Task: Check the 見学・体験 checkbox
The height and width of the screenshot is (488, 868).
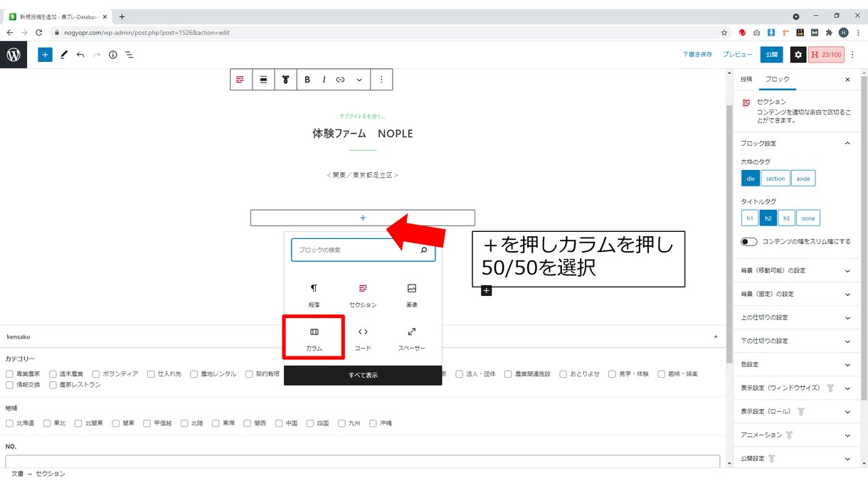Action: pyautogui.click(x=613, y=374)
